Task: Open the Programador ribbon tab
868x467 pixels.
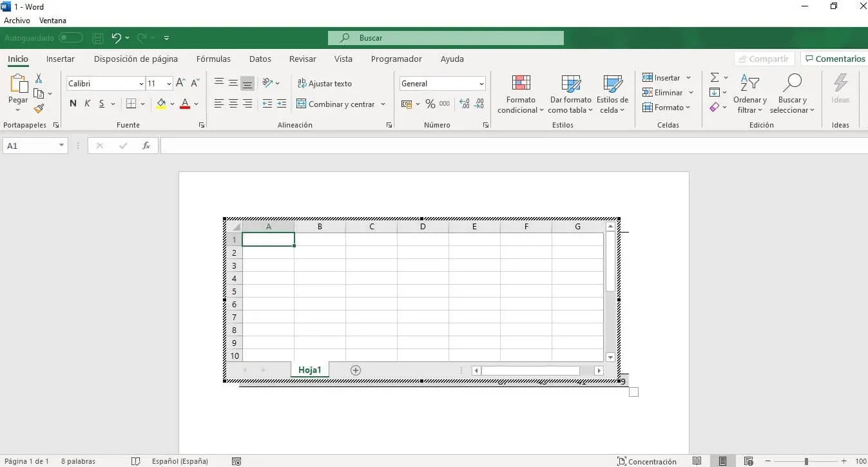Action: tap(396, 59)
